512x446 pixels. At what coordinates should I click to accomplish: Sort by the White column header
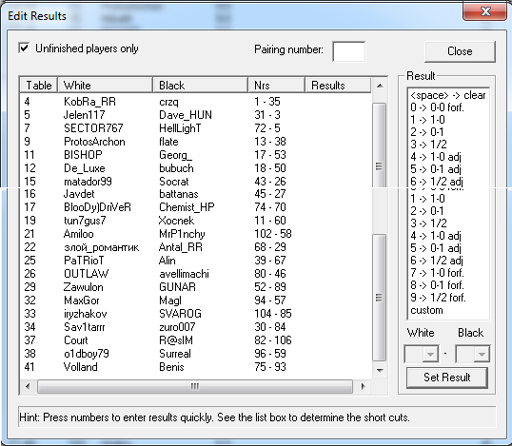(x=105, y=85)
